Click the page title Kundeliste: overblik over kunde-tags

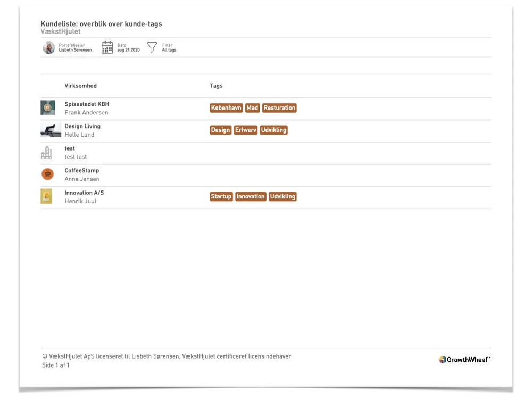101,24
